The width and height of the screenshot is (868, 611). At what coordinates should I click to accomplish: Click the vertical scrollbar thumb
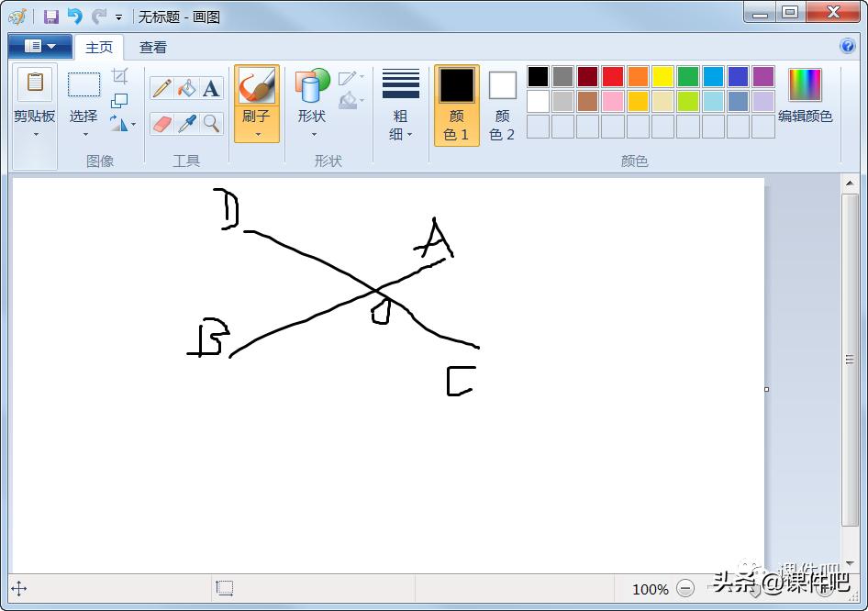point(850,360)
